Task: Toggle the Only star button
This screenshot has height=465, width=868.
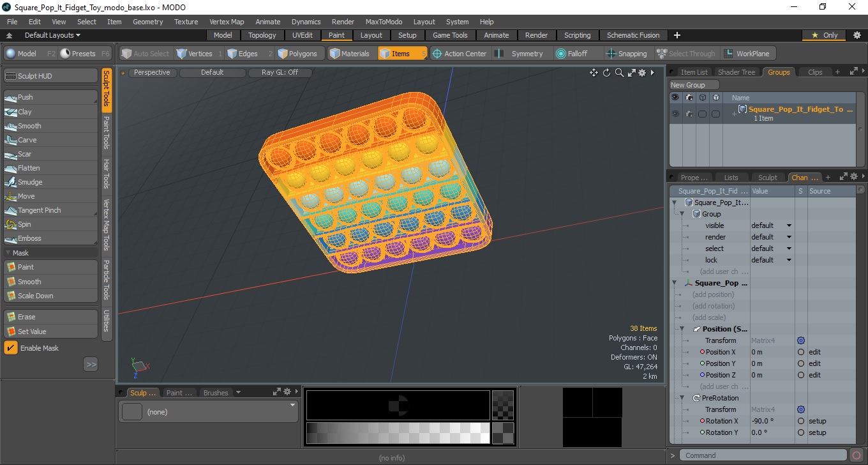Action: coord(824,35)
